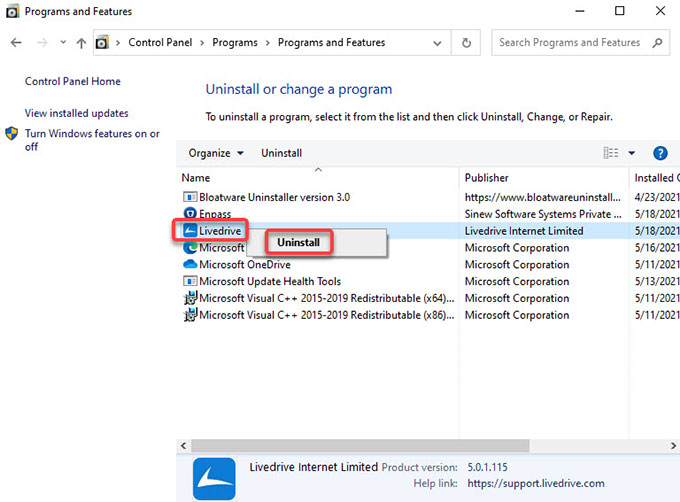Image resolution: width=680 pixels, height=502 pixels.
Task: Sort by the Publisher column header
Action: 486,178
